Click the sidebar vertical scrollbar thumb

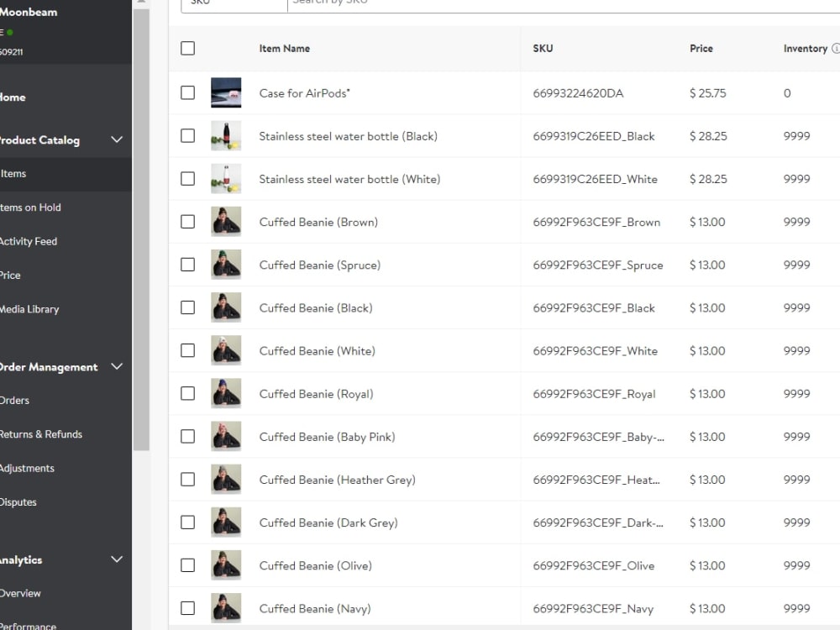click(x=141, y=229)
